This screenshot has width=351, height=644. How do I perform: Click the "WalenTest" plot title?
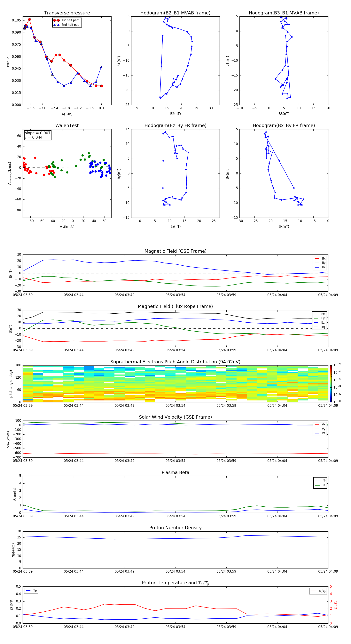(67, 125)
